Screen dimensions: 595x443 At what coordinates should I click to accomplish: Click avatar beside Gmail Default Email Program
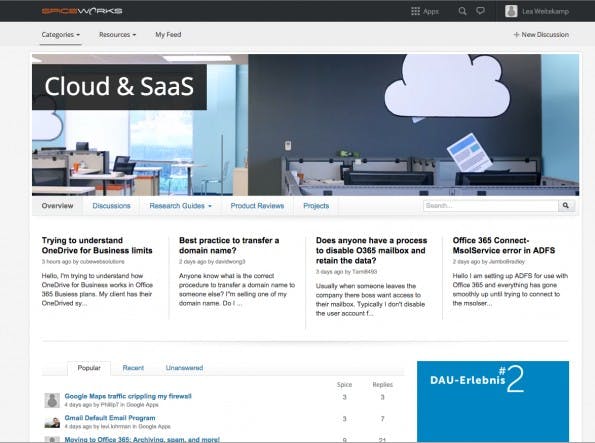click(52, 422)
